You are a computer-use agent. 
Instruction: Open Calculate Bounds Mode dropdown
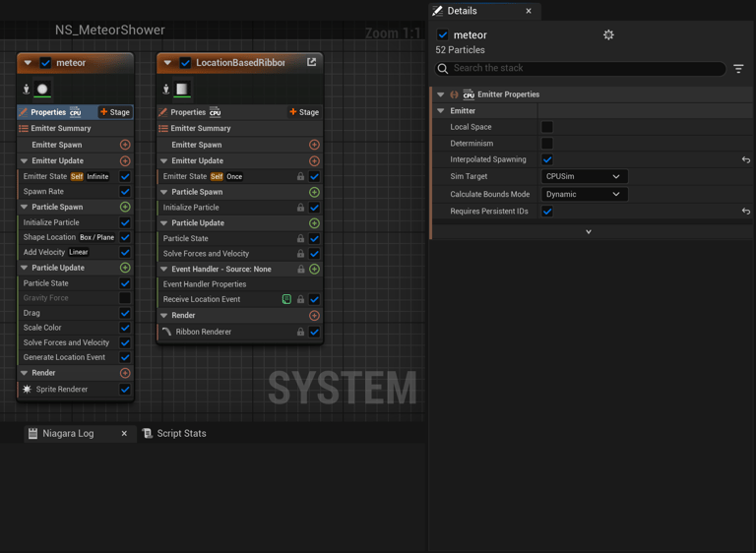(x=585, y=194)
